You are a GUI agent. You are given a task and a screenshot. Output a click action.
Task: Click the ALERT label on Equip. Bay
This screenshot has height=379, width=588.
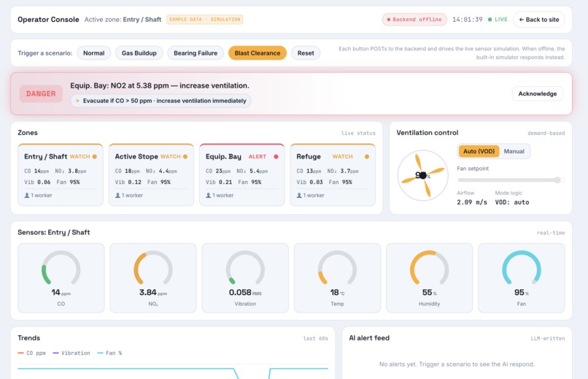coord(258,156)
